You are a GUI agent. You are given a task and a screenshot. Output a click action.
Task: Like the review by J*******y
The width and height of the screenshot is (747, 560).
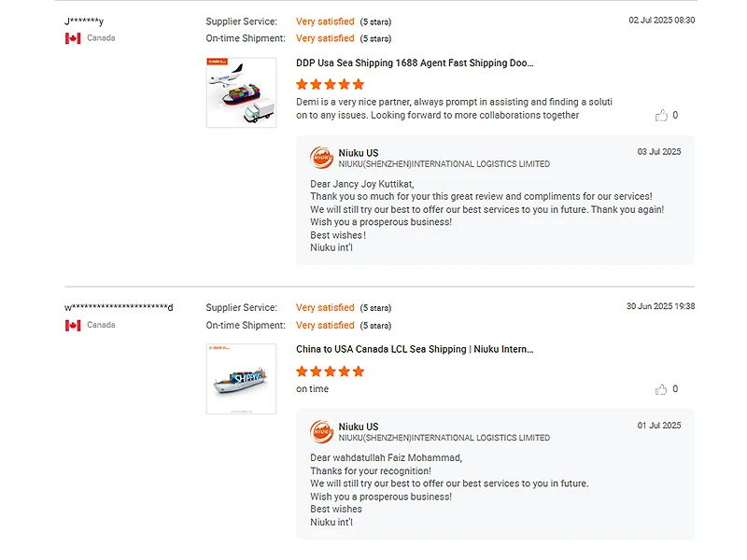click(x=661, y=116)
